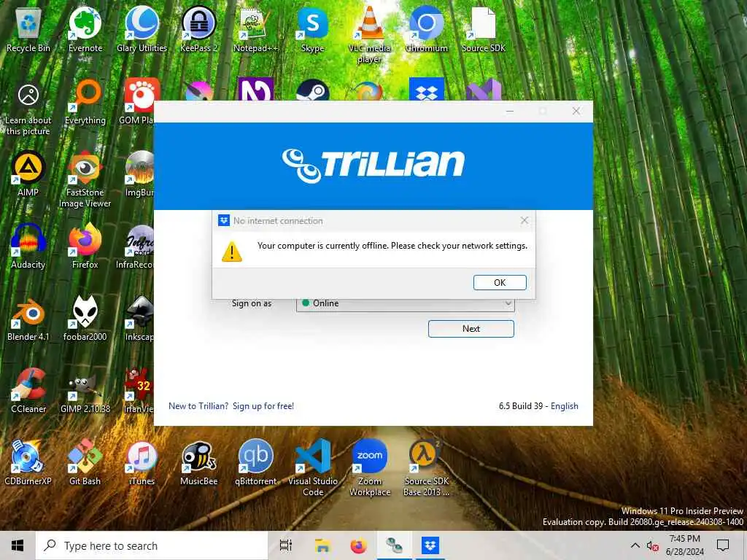Switch to Trillian taskbar button

tap(394, 545)
